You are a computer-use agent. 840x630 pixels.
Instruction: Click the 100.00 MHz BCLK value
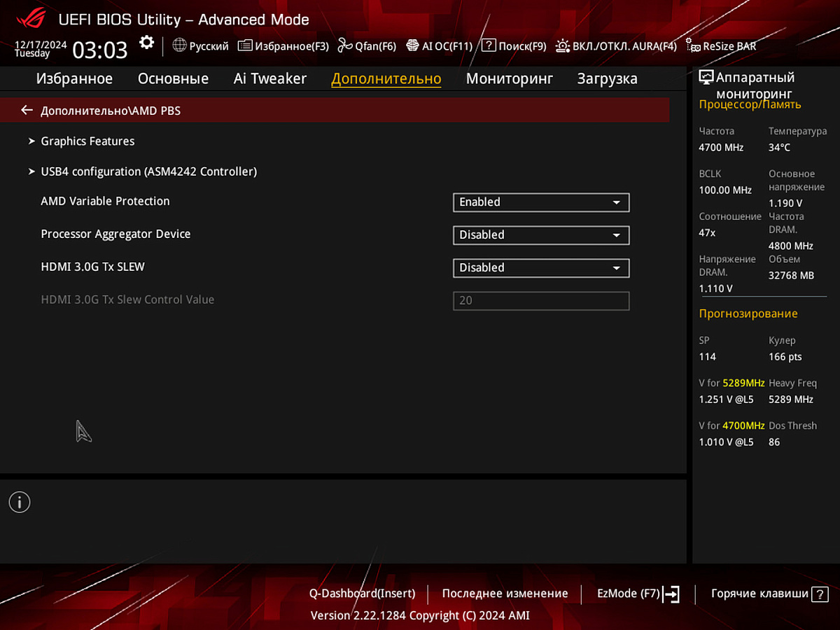coord(725,190)
